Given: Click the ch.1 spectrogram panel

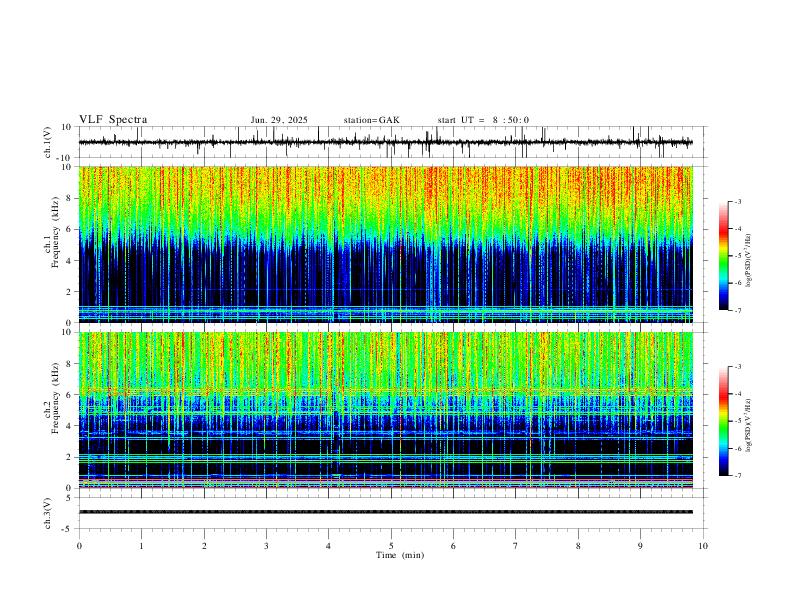Looking at the screenshot, I should pyautogui.click(x=385, y=244).
